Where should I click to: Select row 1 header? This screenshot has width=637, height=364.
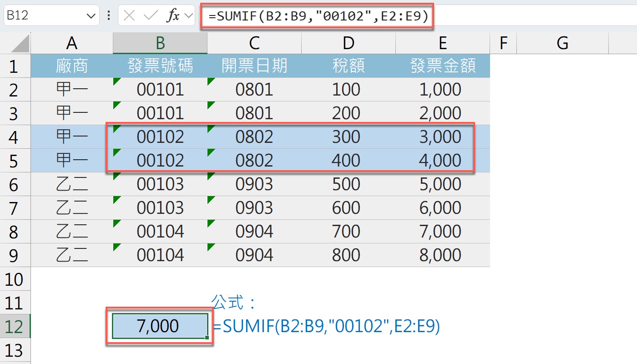[15, 66]
